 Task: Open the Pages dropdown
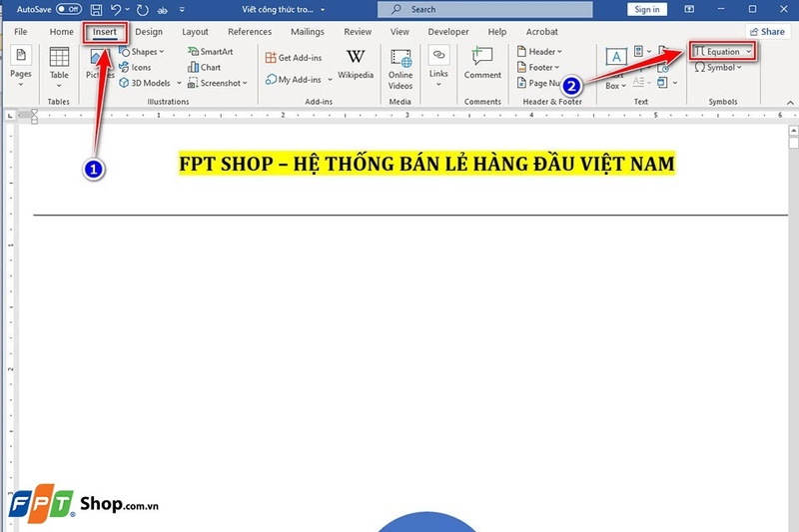coord(21,66)
